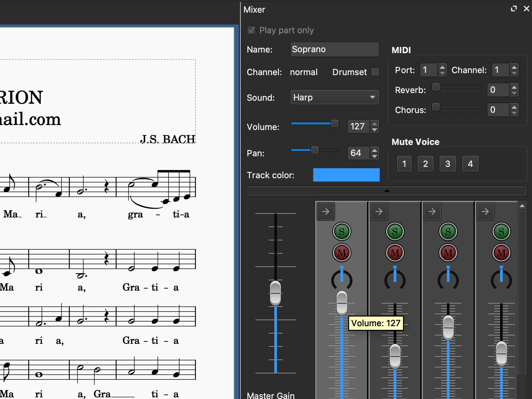Expand the first channel with arrow button
The image size is (532, 399).
(x=326, y=211)
